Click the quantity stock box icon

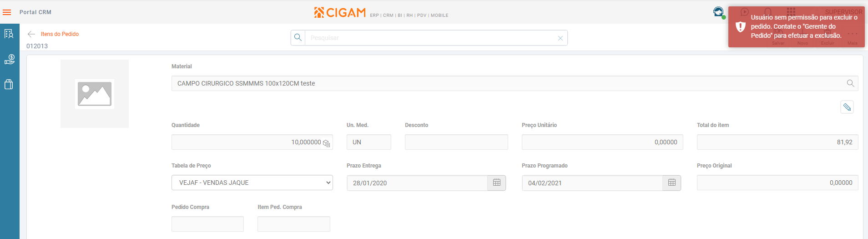point(326,143)
